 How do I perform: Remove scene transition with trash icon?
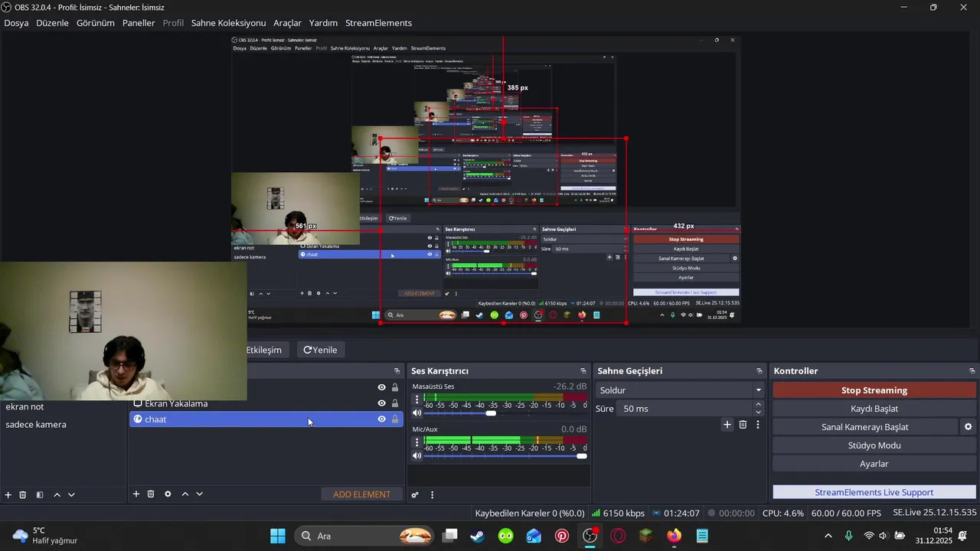[743, 425]
